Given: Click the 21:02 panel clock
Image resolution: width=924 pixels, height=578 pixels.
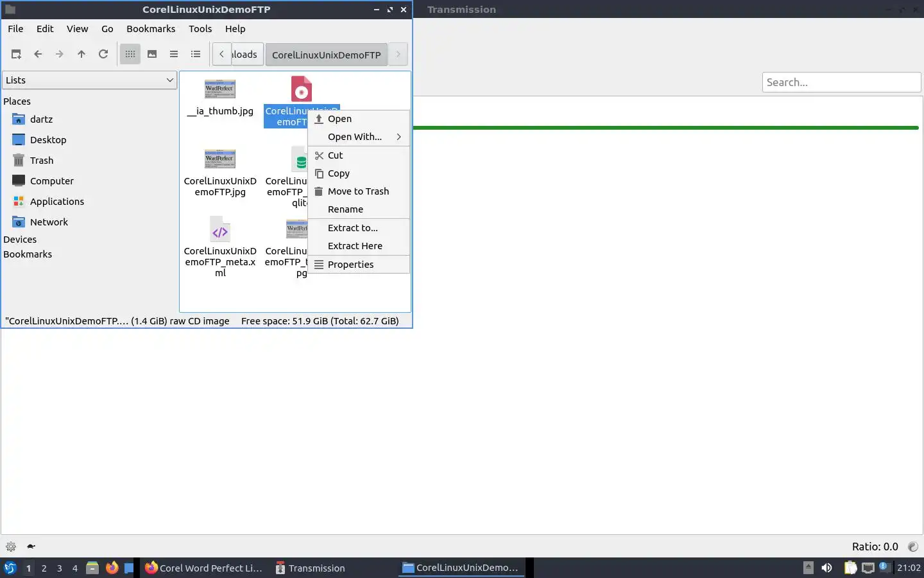Looking at the screenshot, I should 909,568.
